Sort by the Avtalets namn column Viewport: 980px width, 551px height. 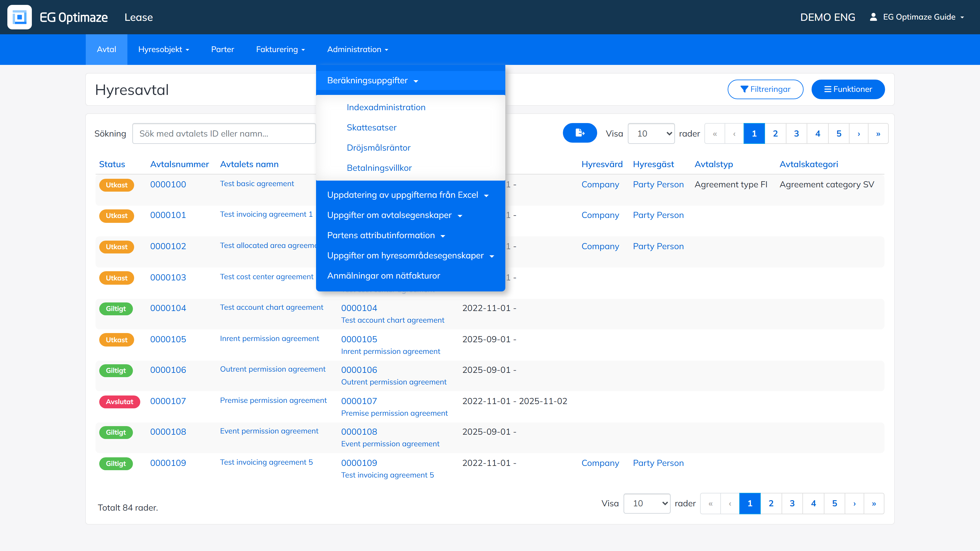point(249,164)
